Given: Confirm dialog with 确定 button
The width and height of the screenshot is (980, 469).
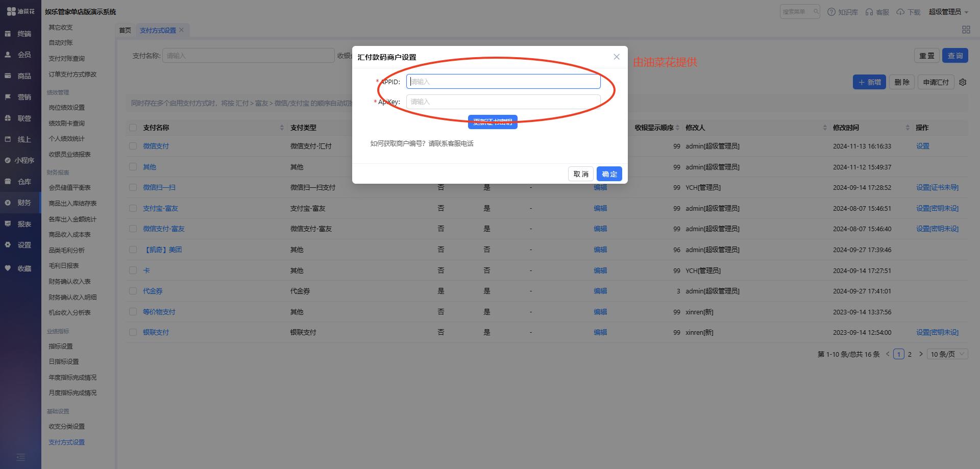Looking at the screenshot, I should click(x=609, y=174).
